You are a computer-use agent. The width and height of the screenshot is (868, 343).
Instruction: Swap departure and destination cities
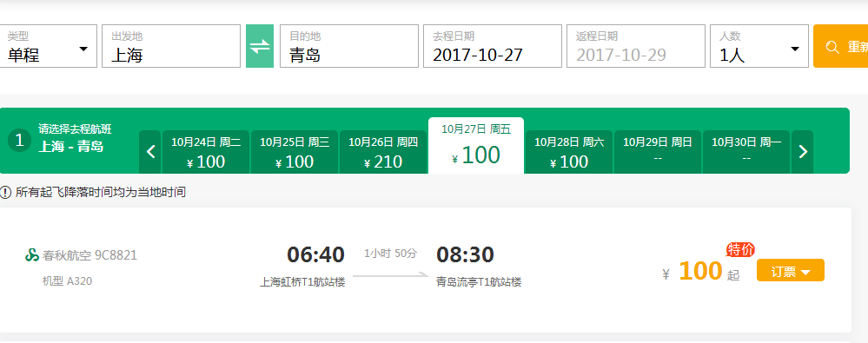[260, 46]
